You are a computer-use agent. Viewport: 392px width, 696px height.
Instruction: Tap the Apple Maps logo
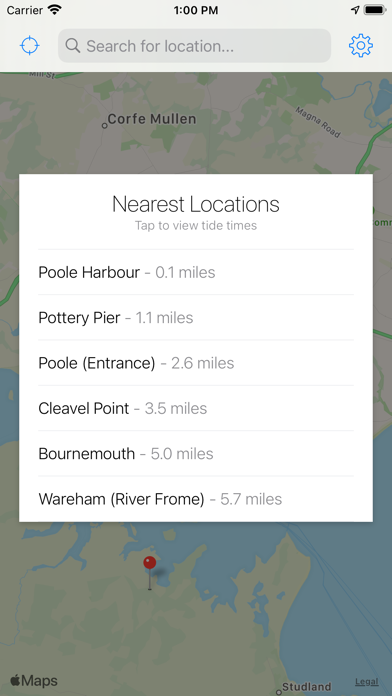pyautogui.click(x=34, y=680)
